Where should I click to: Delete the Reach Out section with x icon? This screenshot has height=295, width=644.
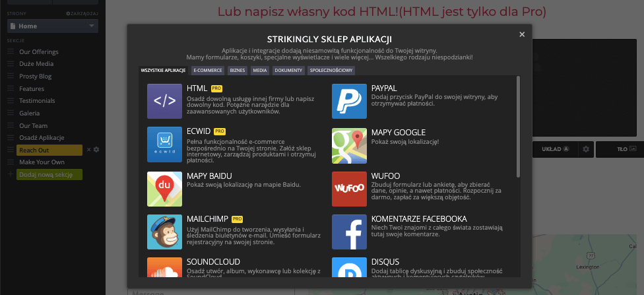[x=88, y=150]
